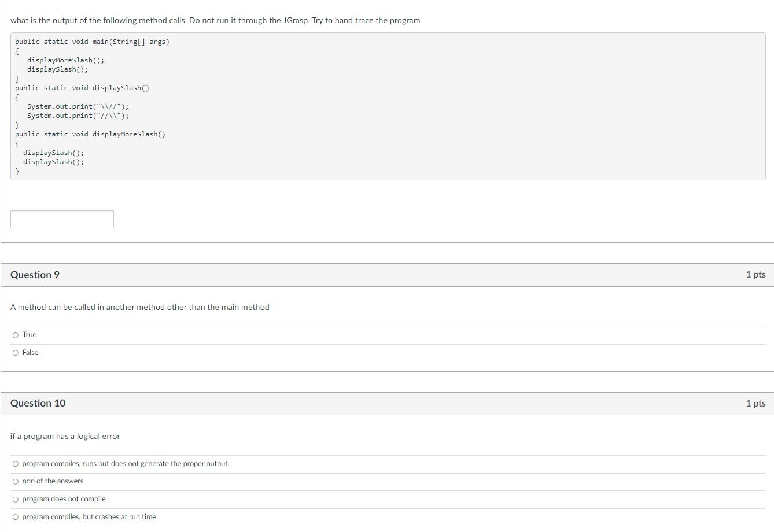774x532 pixels.
Task: Select the "non of the answers" option
Action: (x=16, y=481)
